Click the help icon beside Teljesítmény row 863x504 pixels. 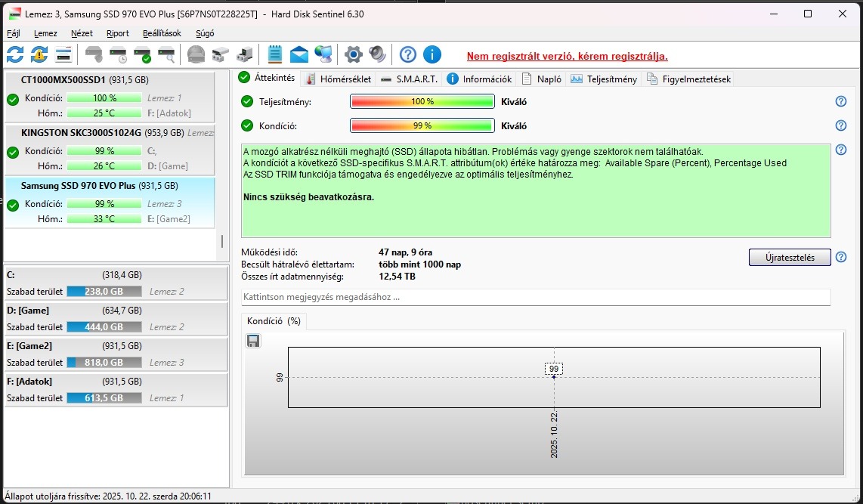click(841, 101)
